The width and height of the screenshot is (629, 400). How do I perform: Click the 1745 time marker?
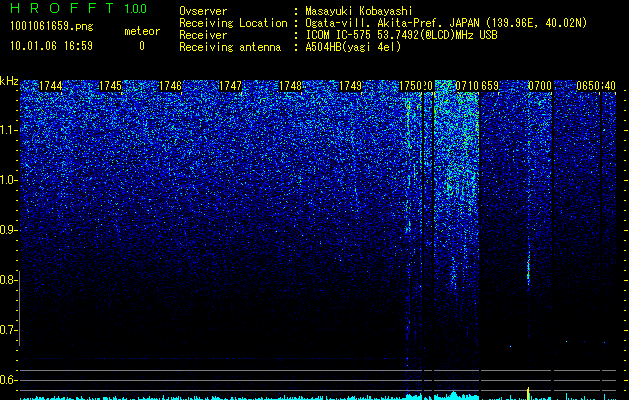[110, 86]
